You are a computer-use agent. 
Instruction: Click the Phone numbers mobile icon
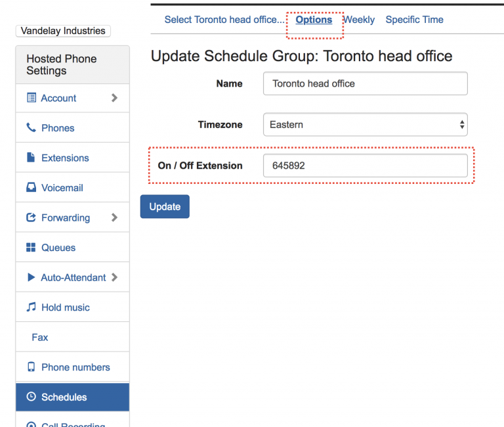pos(31,367)
